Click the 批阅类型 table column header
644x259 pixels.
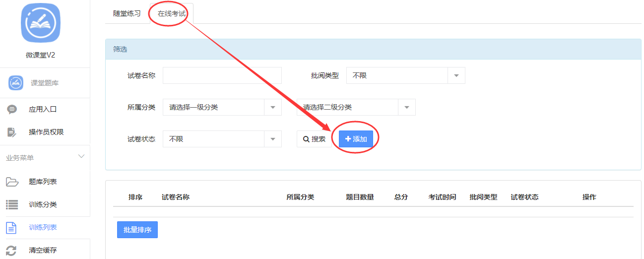click(x=483, y=197)
